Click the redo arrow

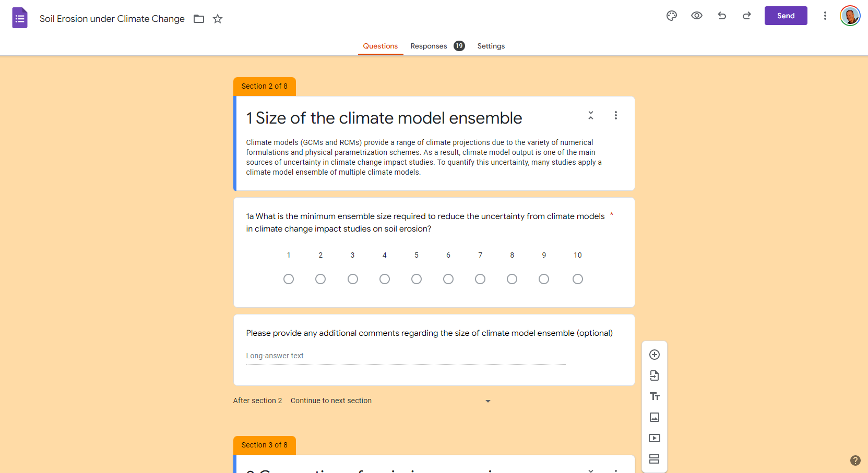747,16
